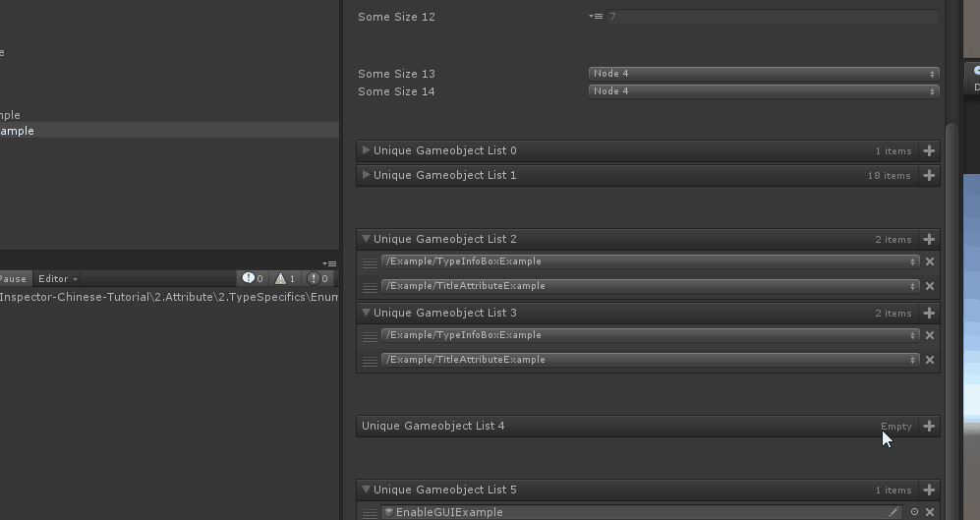The image size is (980, 520).
Task: Click drag handle of first List 2 item
Action: coord(370,262)
